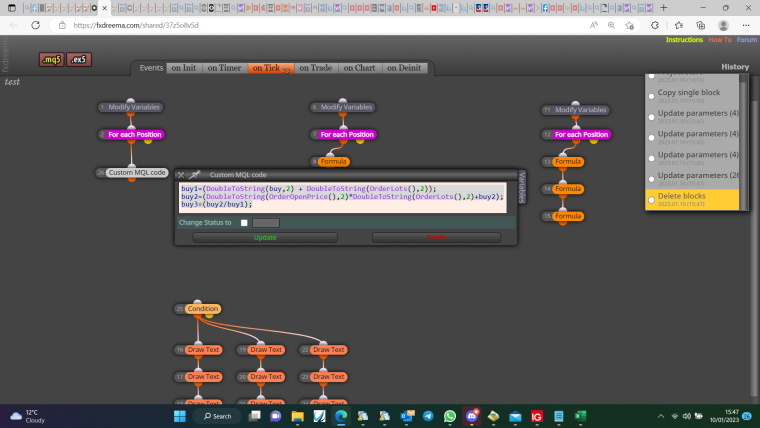Close the Custom MQL code dialog
Image resolution: width=760 pixels, height=428 pixels.
coord(181,174)
